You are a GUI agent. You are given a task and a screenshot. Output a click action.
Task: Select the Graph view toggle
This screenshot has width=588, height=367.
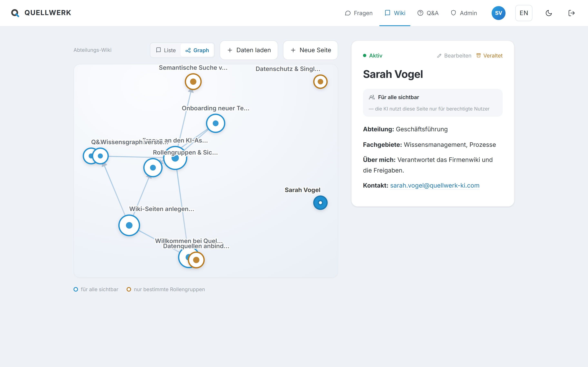pos(197,50)
